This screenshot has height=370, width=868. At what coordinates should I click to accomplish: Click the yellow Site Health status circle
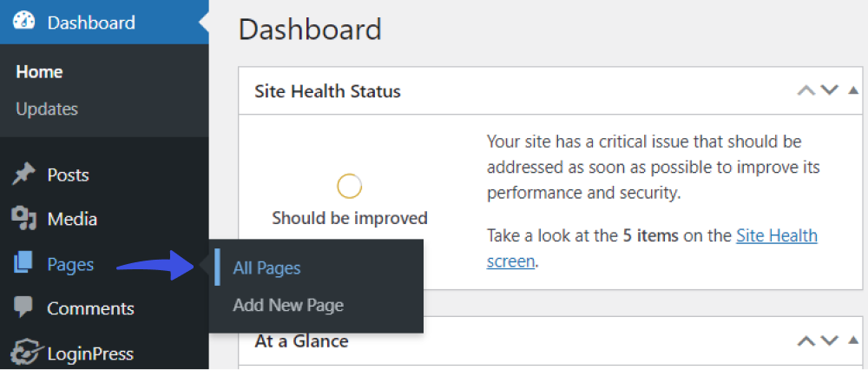349,187
